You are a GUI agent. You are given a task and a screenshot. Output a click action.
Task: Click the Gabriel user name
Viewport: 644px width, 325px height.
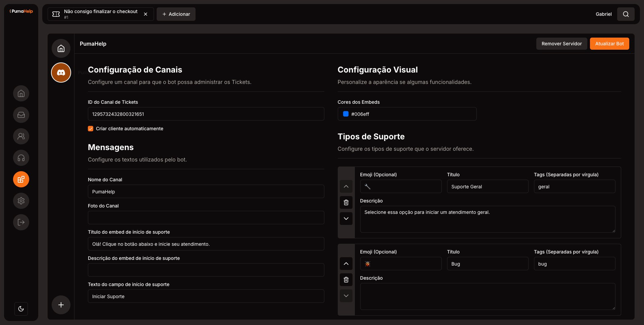[x=604, y=14]
